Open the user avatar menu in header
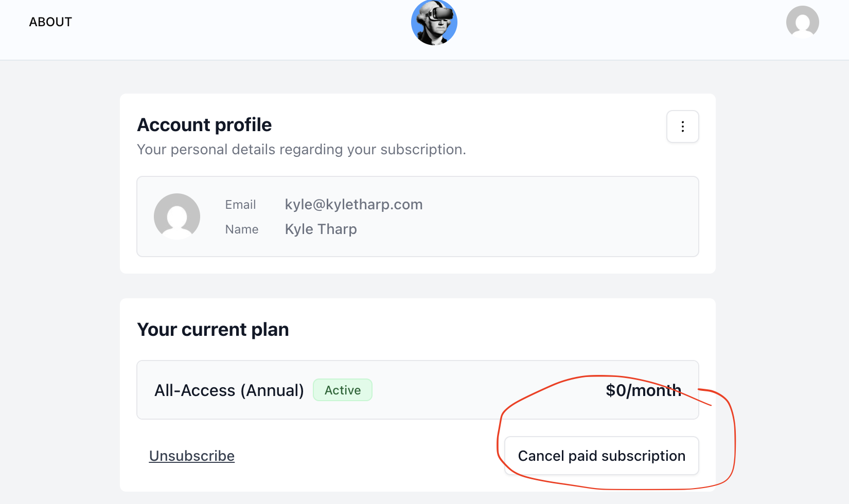Viewport: 849px width, 504px height. pos(802,22)
